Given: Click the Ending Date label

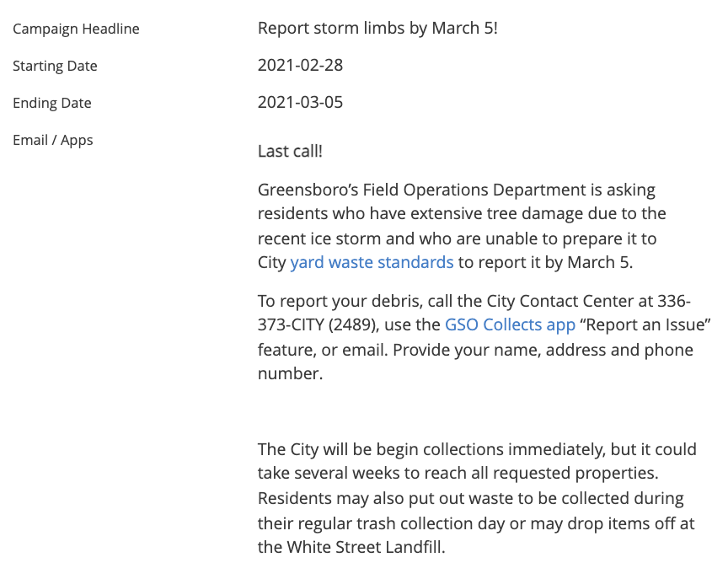Looking at the screenshot, I should [x=52, y=103].
